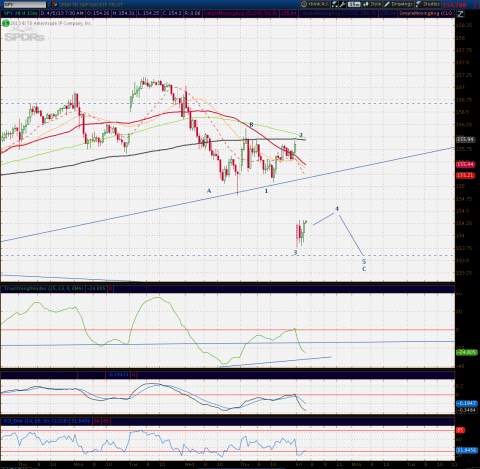Open the Studies menu
The image size is (480, 469).
[x=428, y=4]
